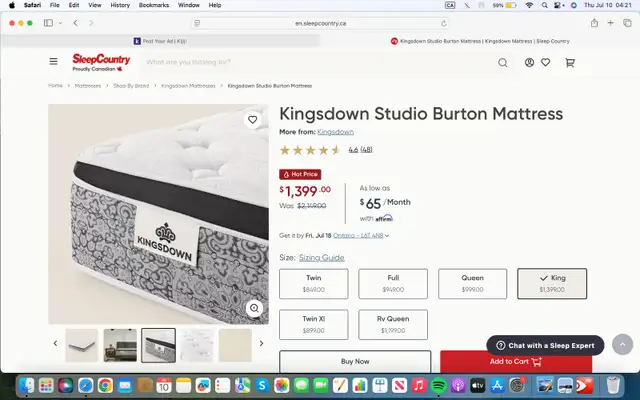Open History menu
The image size is (640, 400).
point(120,5)
